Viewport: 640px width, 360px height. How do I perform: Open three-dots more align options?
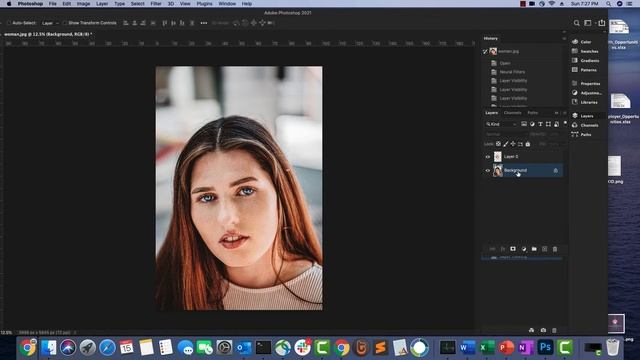[204, 23]
